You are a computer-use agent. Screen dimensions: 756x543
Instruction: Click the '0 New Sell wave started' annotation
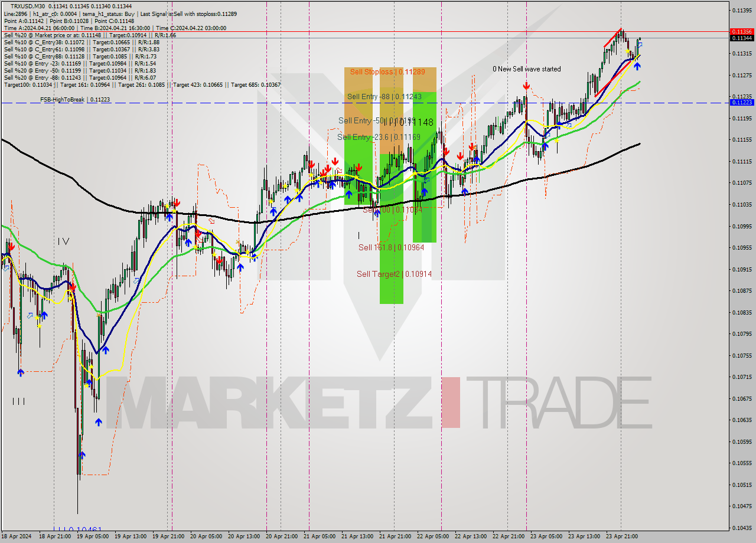coord(527,69)
